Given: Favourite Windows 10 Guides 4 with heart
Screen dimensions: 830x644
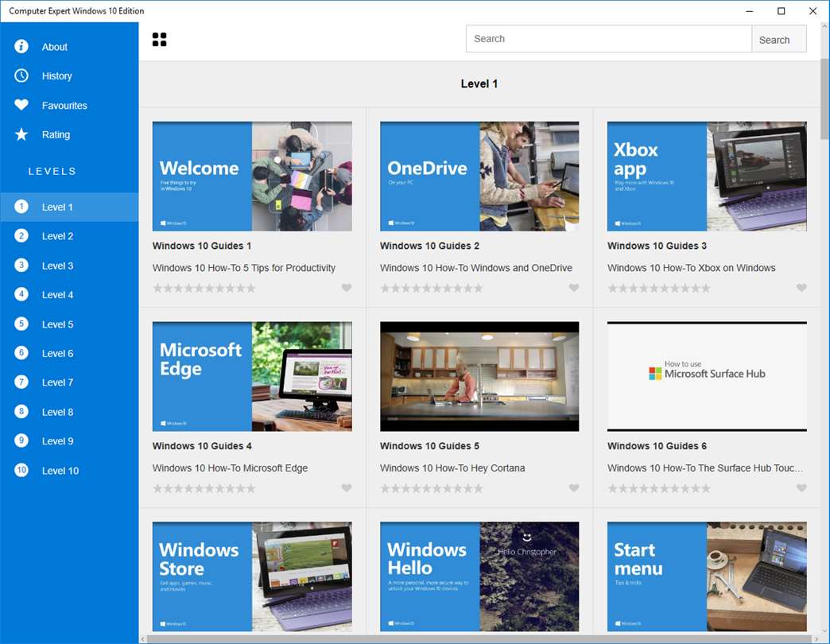Looking at the screenshot, I should tap(346, 488).
